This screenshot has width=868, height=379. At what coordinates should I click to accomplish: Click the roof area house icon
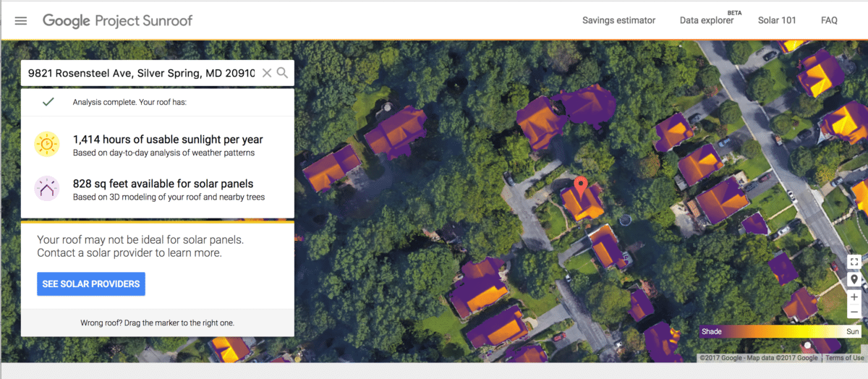[47, 189]
